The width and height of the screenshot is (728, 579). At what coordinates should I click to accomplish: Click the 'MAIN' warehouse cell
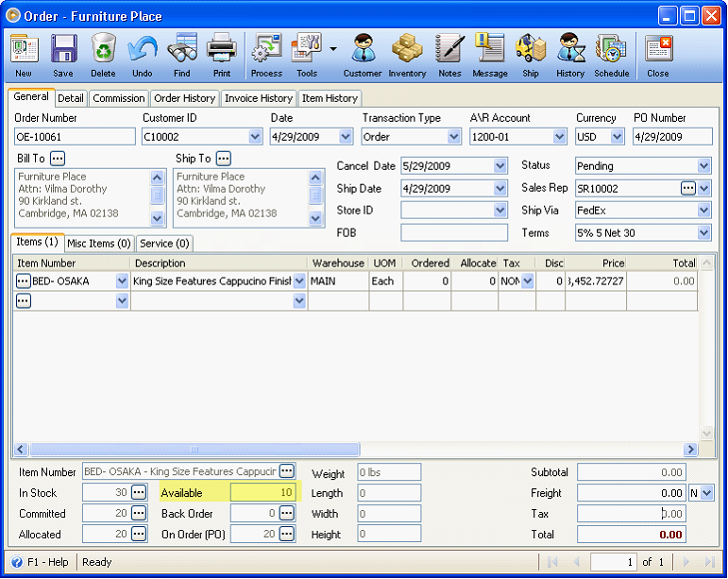point(338,281)
